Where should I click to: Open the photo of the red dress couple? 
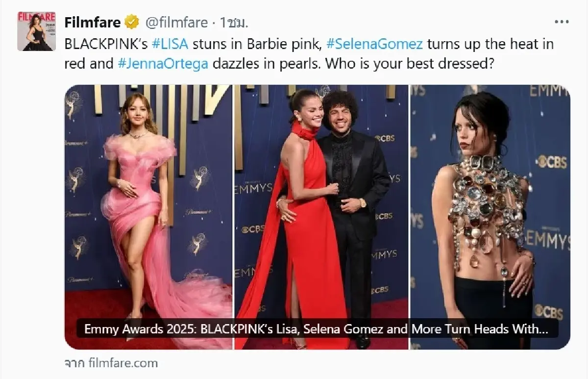pyautogui.click(x=321, y=216)
